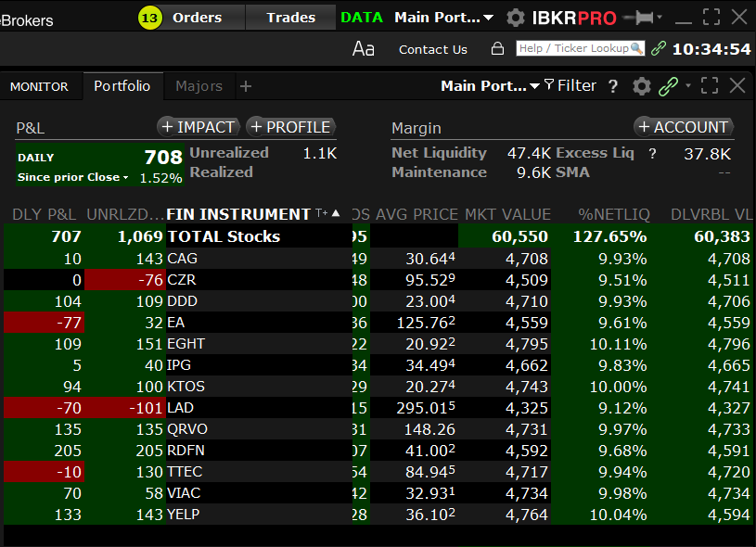
Task: Click the MKT VALUE column header
Action: pos(507,214)
